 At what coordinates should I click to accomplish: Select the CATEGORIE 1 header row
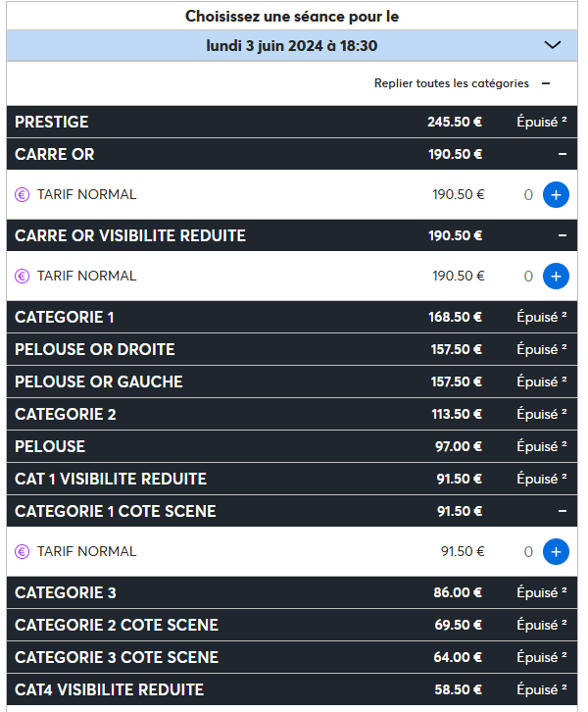[x=292, y=317]
